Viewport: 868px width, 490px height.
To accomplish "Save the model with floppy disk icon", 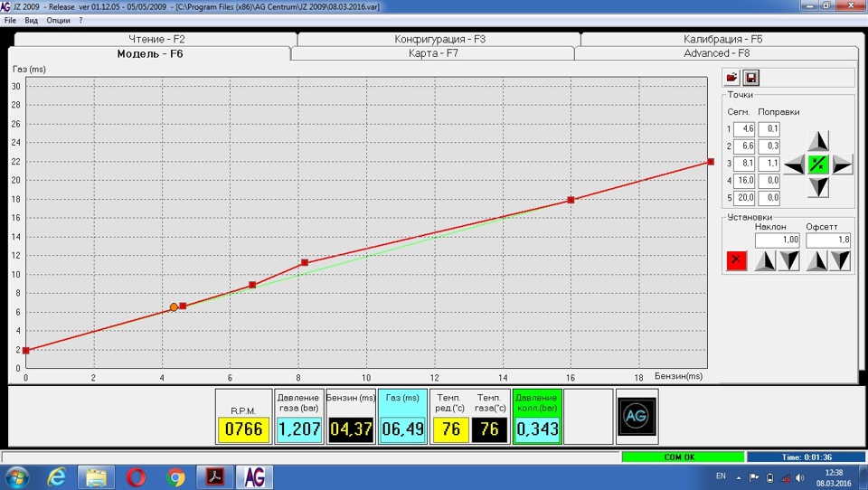I will pyautogui.click(x=750, y=78).
